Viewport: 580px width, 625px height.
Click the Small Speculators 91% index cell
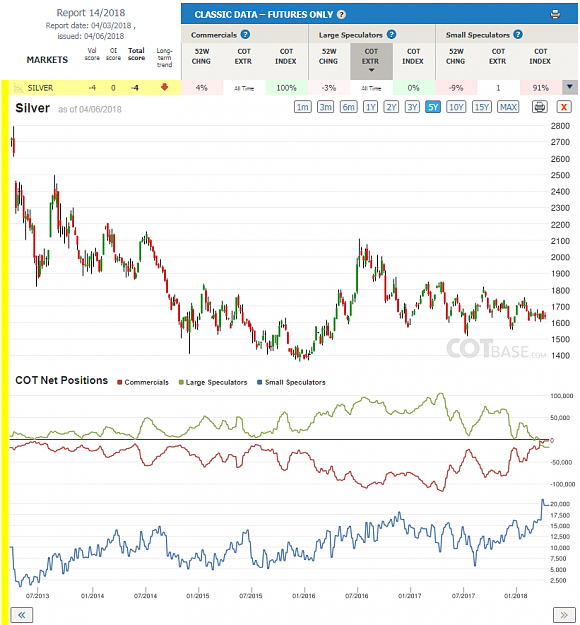(541, 88)
